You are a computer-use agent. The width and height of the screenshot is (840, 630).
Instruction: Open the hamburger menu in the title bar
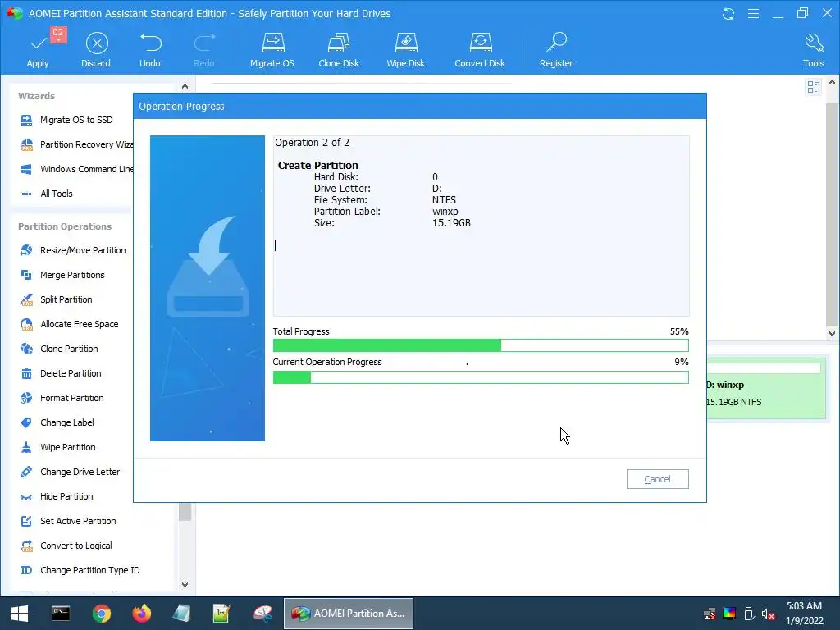click(753, 14)
